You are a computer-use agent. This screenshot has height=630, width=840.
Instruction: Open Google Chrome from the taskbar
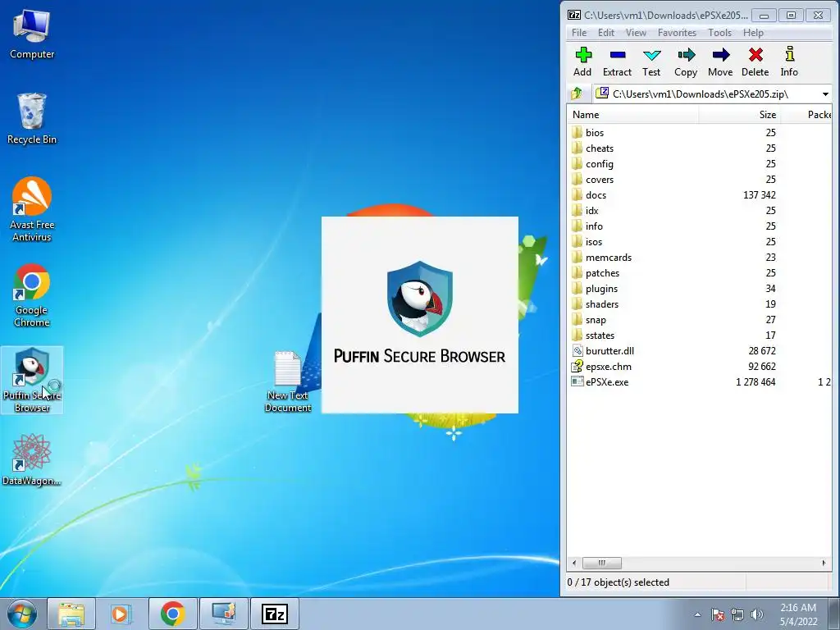point(172,614)
